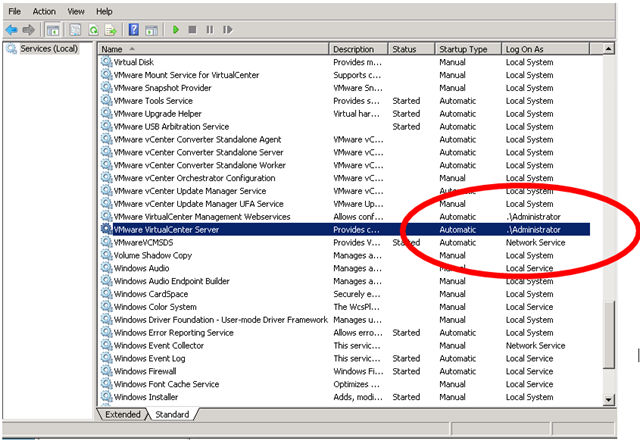Select Windows Font Cache Service row
Viewport: 640px width, 444px height.
[x=345, y=384]
